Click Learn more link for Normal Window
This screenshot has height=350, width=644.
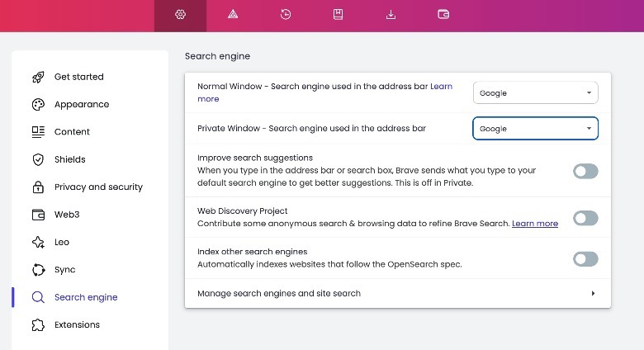click(441, 87)
